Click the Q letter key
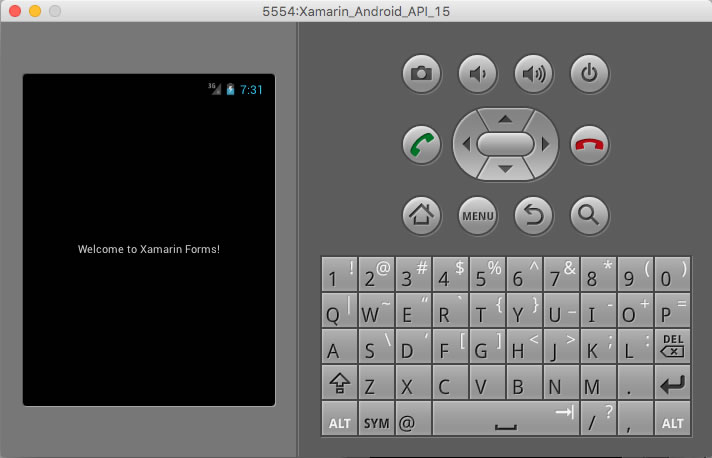The image size is (712, 458). (x=339, y=310)
